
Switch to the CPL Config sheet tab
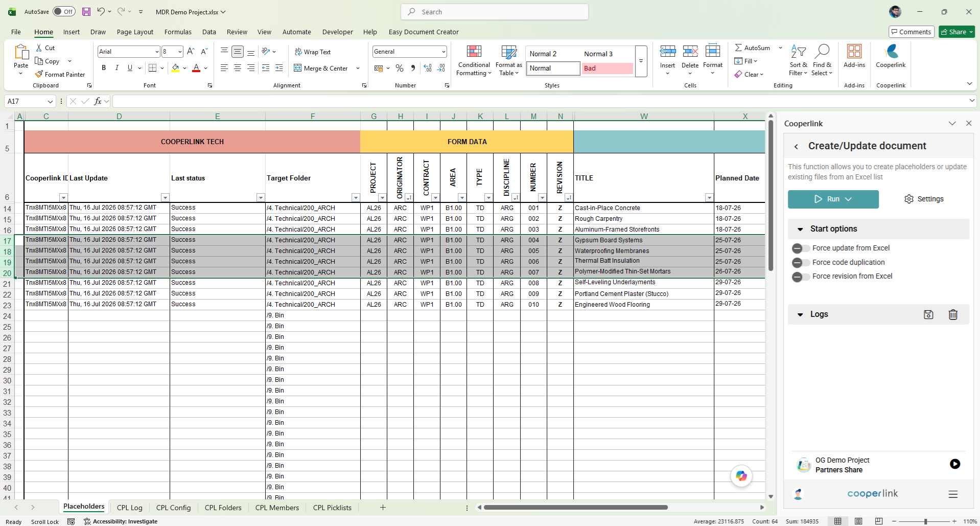173,508
